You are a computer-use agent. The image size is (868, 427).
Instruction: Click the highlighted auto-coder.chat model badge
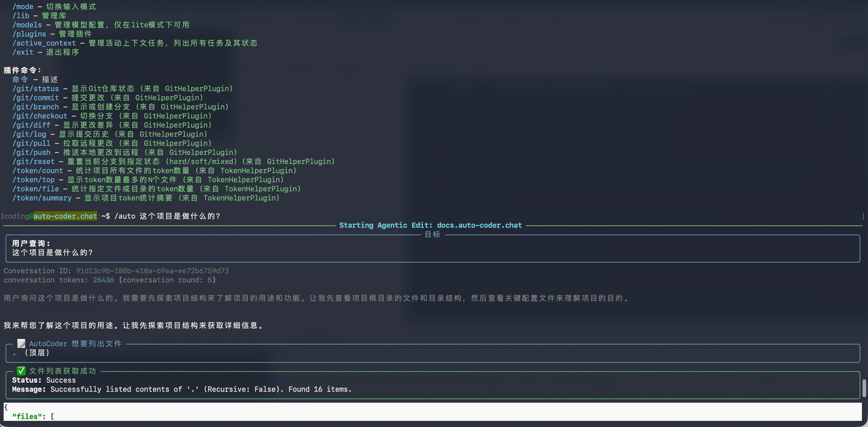coord(65,216)
